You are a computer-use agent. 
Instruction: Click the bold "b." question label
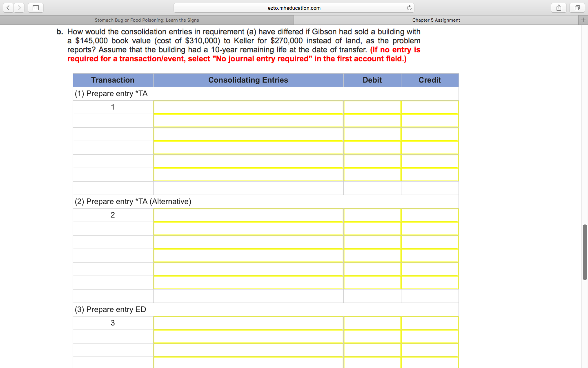60,32
